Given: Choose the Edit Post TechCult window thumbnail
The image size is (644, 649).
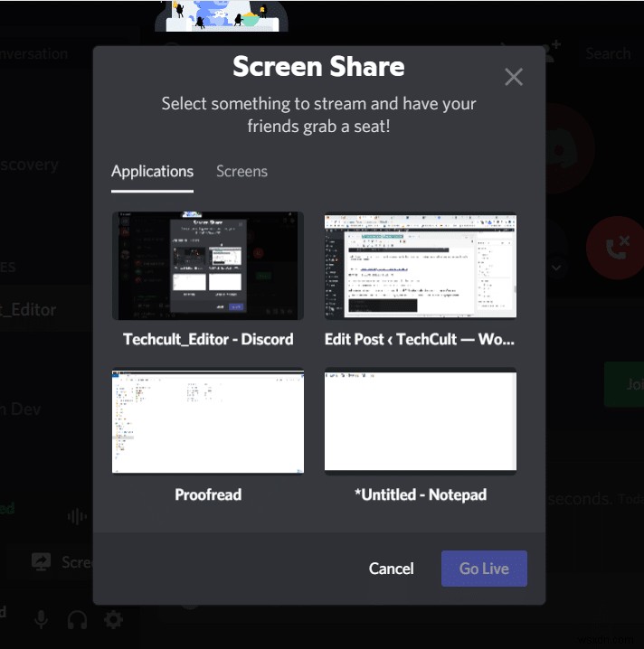Looking at the screenshot, I should [x=421, y=266].
